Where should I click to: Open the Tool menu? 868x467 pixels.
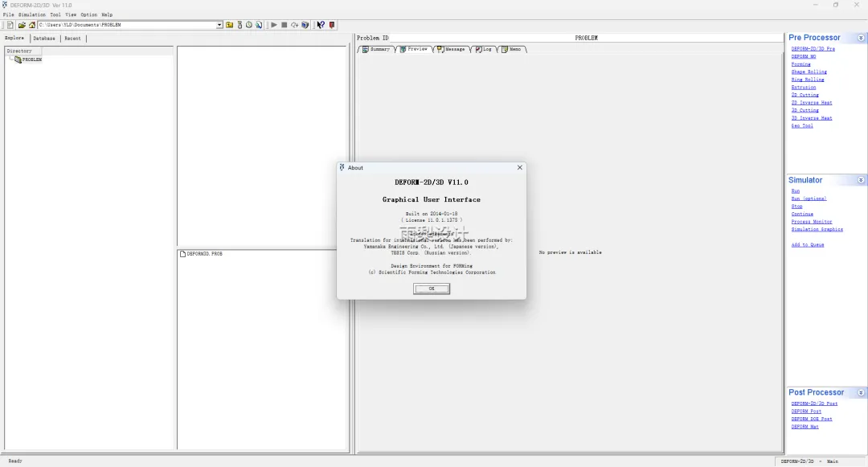[x=55, y=15]
